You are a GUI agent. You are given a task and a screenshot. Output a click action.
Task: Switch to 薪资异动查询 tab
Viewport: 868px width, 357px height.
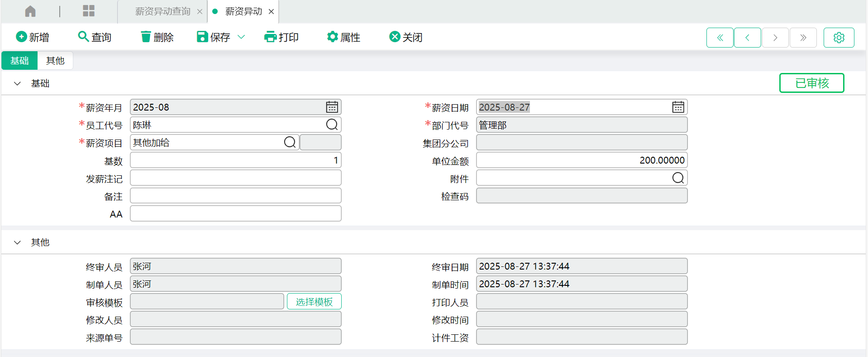(162, 11)
